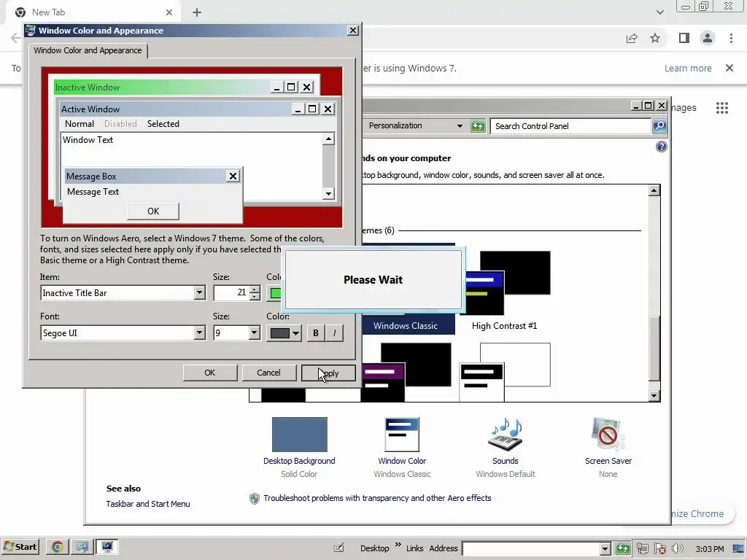Click the taskbar Address input field

(531, 548)
